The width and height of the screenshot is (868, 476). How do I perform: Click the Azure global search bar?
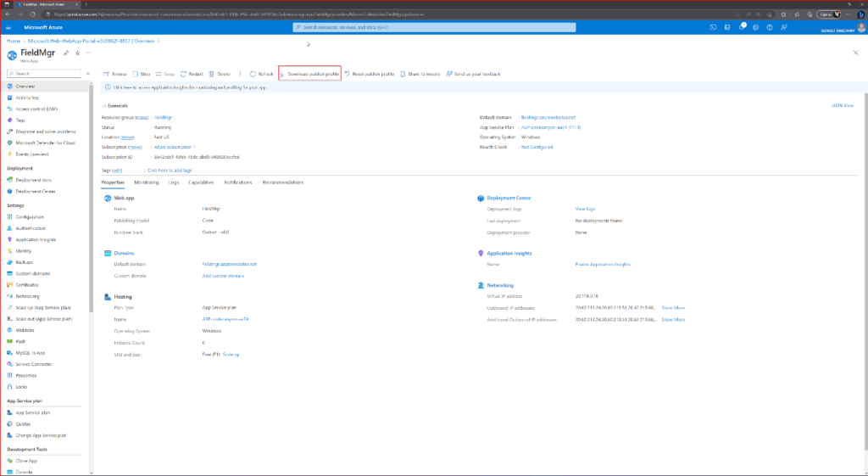tap(435, 27)
